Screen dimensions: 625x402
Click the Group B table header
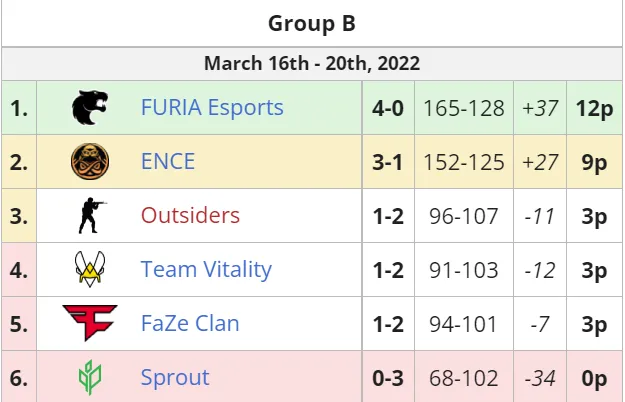coord(312,23)
